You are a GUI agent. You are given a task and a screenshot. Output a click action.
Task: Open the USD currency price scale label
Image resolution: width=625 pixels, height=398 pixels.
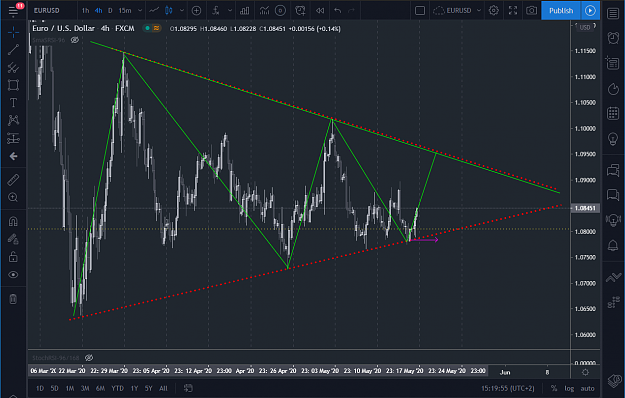pos(585,27)
